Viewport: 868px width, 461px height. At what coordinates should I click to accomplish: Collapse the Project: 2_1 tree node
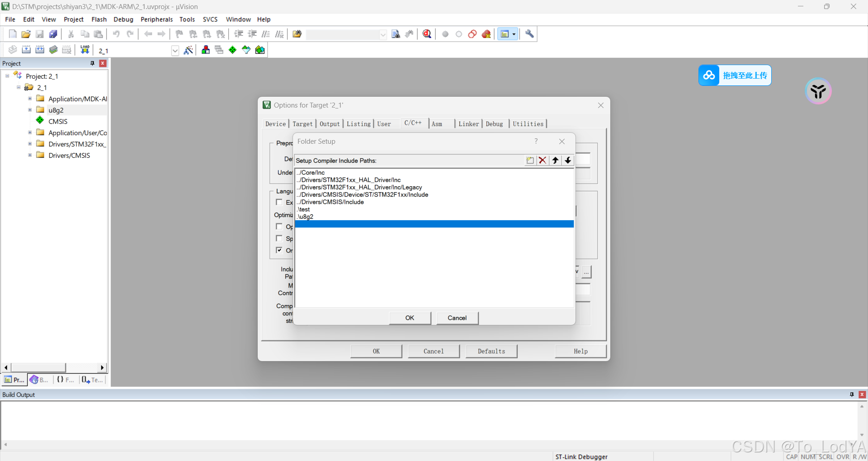click(x=7, y=76)
